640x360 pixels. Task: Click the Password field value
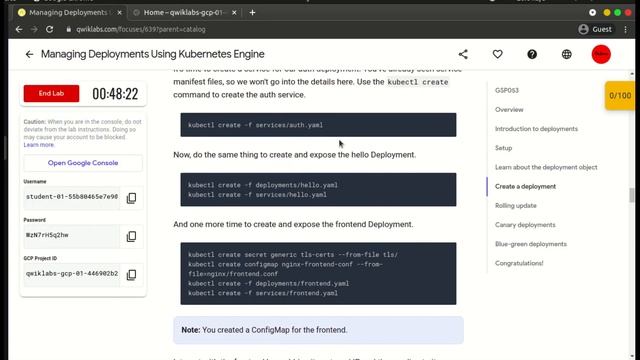(72, 236)
